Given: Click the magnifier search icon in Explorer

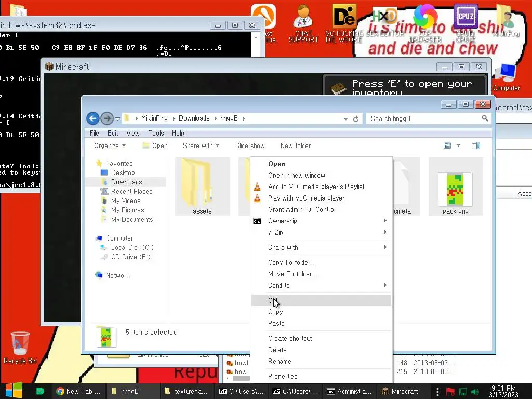Looking at the screenshot, I should click(485, 118).
